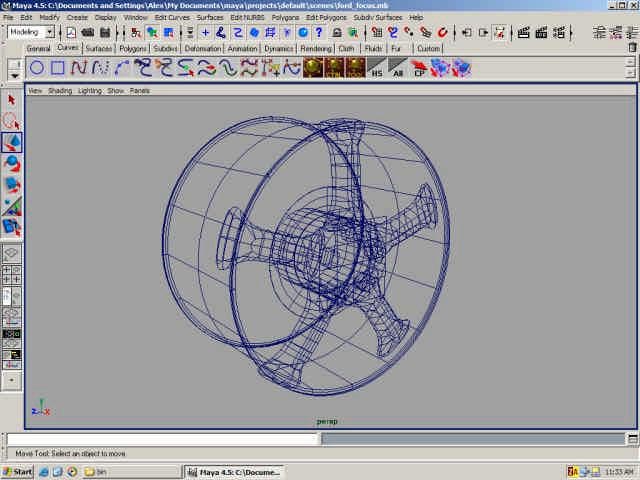Image resolution: width=640 pixels, height=480 pixels.
Task: Choose the Rotate tool in toolbox
Action: click(12, 163)
